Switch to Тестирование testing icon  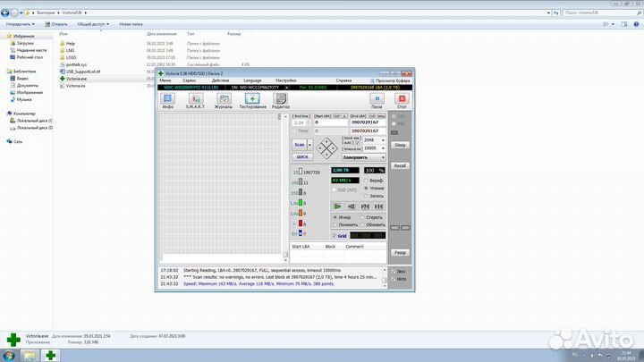[x=252, y=101]
